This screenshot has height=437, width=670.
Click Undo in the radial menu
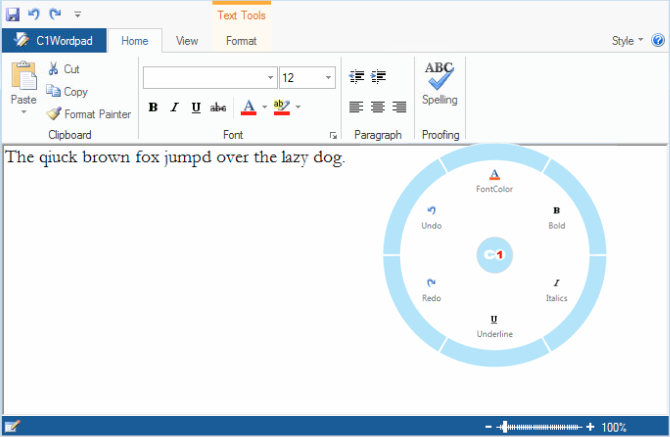(x=432, y=218)
